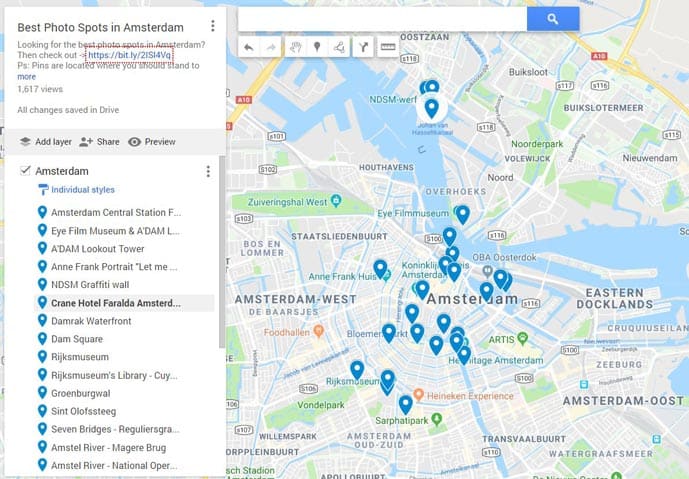Click the OBA Oosterdok gray marker
Viewport: 689px width, 479px height.
[487, 271]
